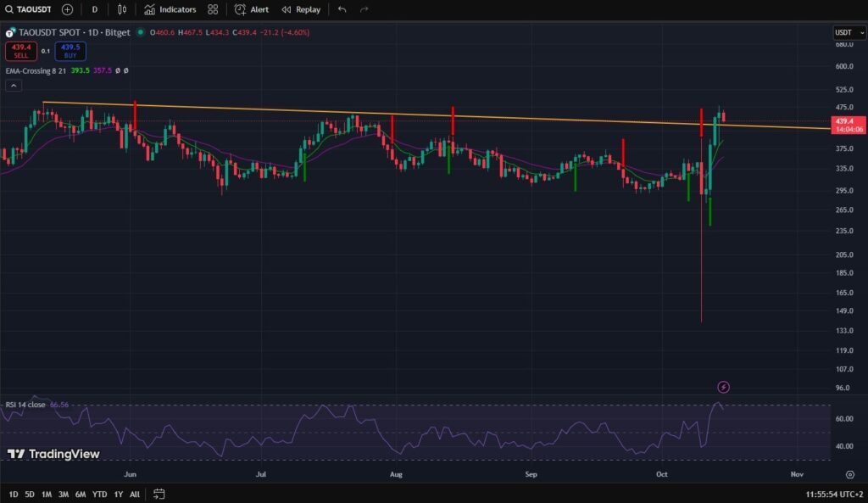Open the candlestick chart style selector

coord(122,9)
